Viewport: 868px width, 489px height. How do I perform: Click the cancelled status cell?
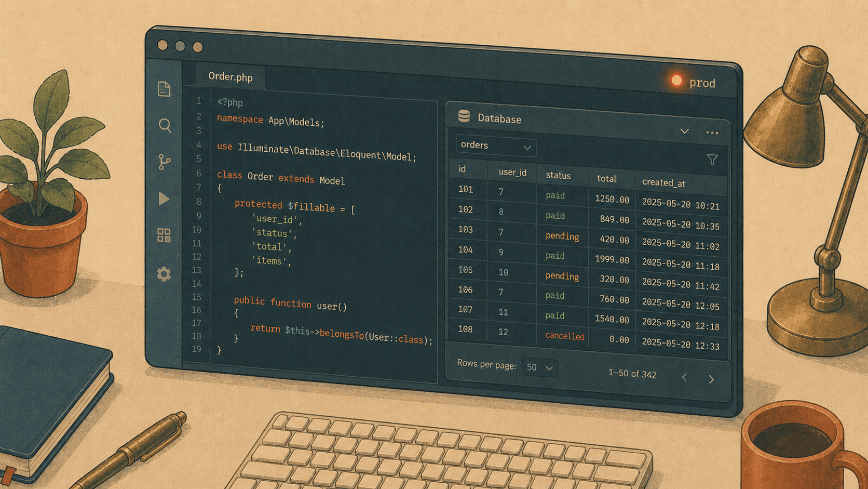click(565, 336)
